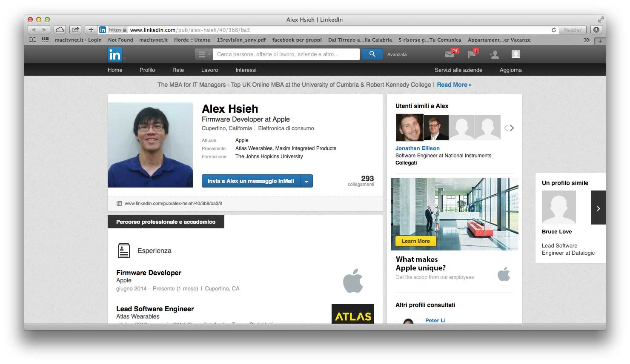The width and height of the screenshot is (630, 364).
Task: Open Peter Li's profile link
Action: point(435,320)
